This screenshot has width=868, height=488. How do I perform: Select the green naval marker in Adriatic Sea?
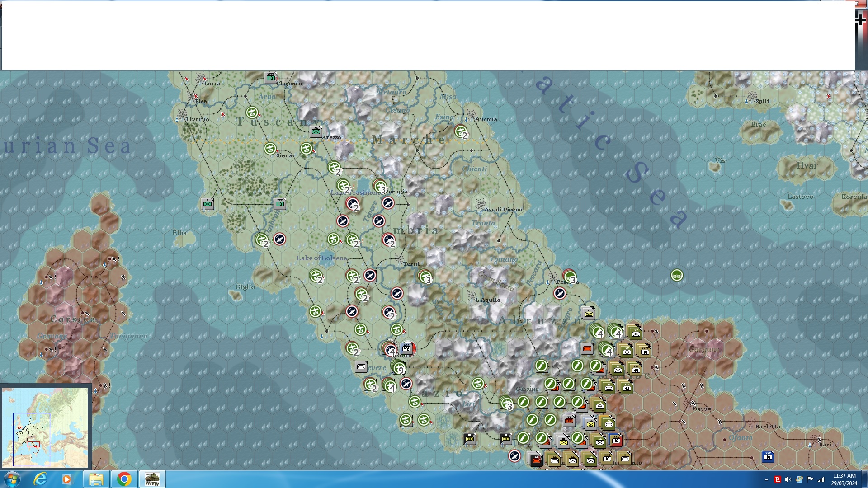pyautogui.click(x=677, y=275)
